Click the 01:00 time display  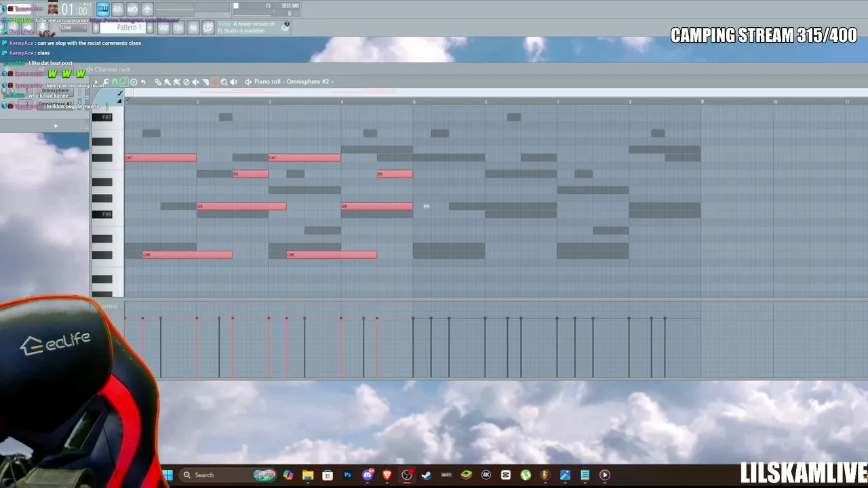(x=74, y=9)
